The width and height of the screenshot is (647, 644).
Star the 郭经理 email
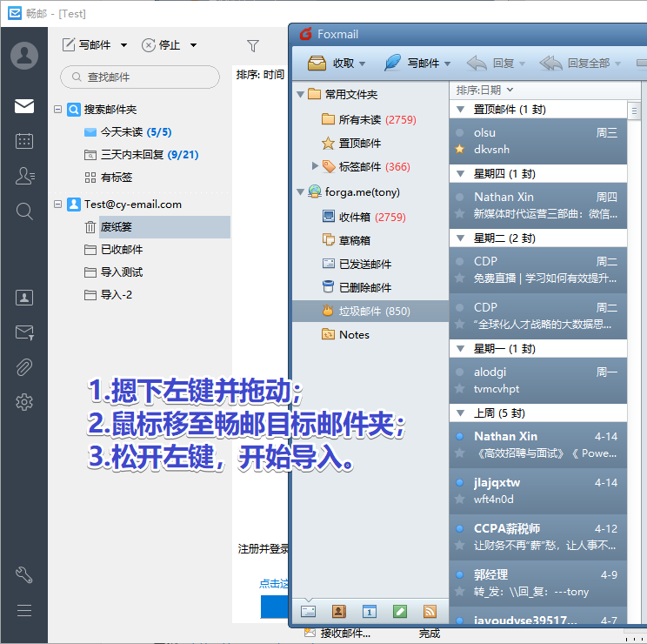459,592
